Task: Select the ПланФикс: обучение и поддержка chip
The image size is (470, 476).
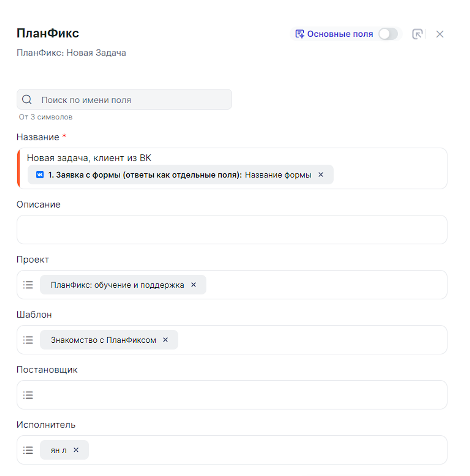Action: point(117,285)
